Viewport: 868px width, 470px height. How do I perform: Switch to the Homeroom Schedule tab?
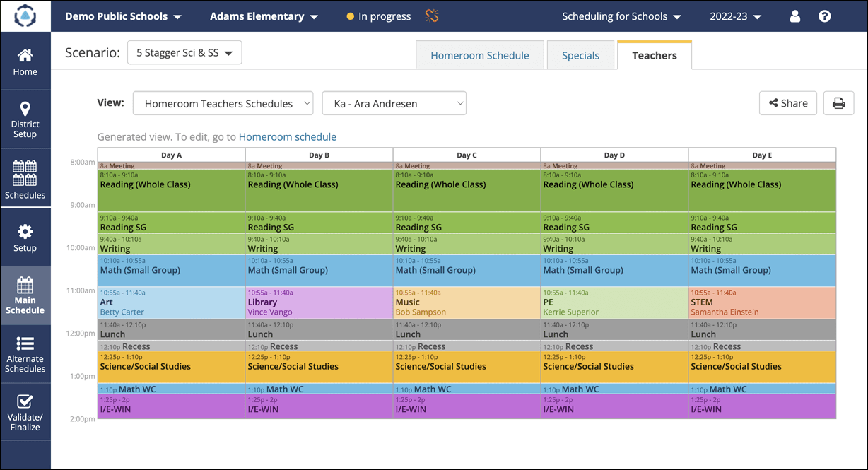click(480, 54)
